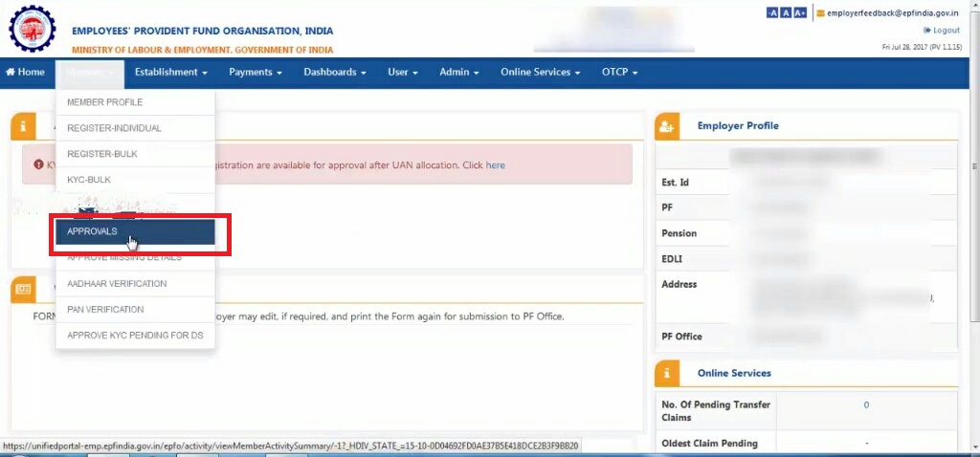Increase font size with A+ button
This screenshot has height=457, width=980.
799,13
